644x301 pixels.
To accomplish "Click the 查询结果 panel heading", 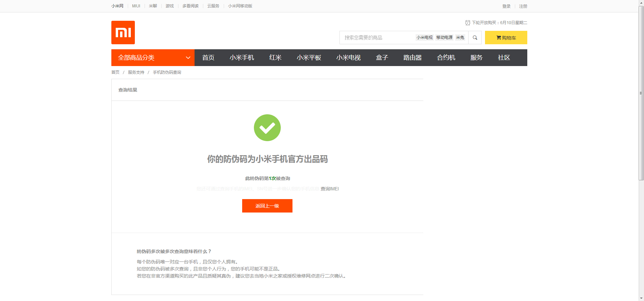I will click(128, 90).
